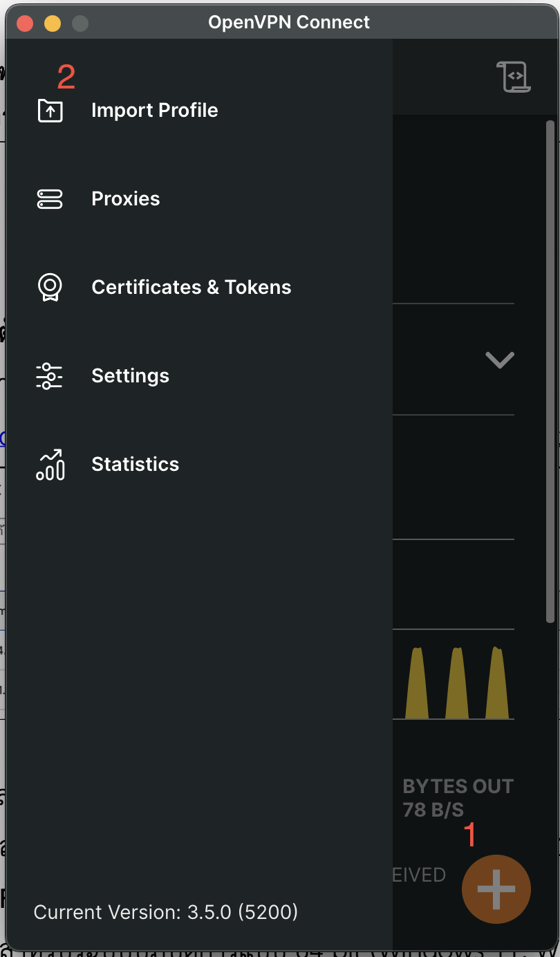Select the Statistics menu label
The width and height of the screenshot is (560, 957).
pos(135,465)
